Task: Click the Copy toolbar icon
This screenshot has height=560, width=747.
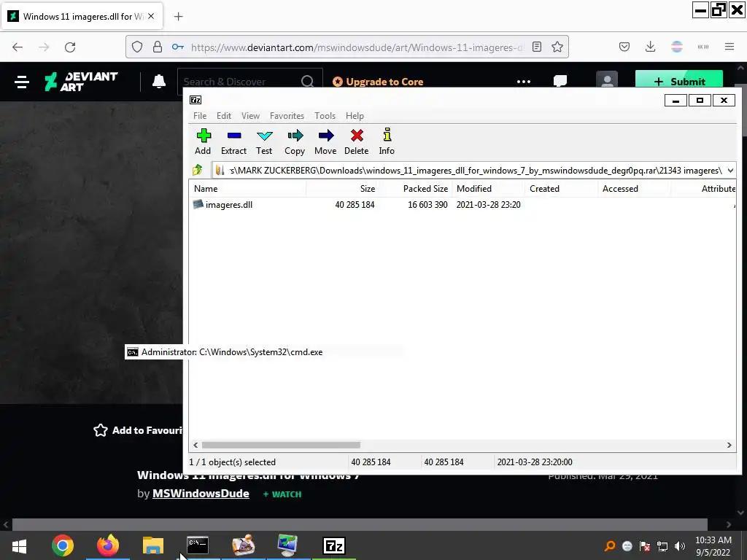Action: (295, 141)
